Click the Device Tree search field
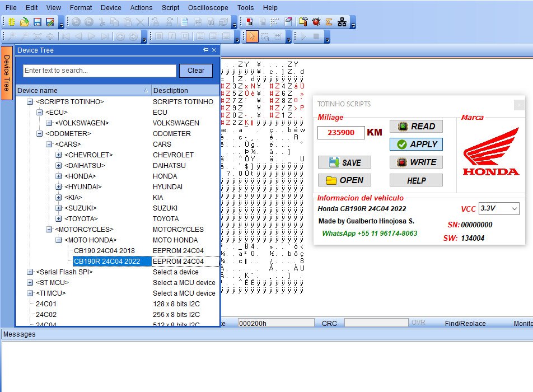Screen dimensions: 533x392 [99, 71]
